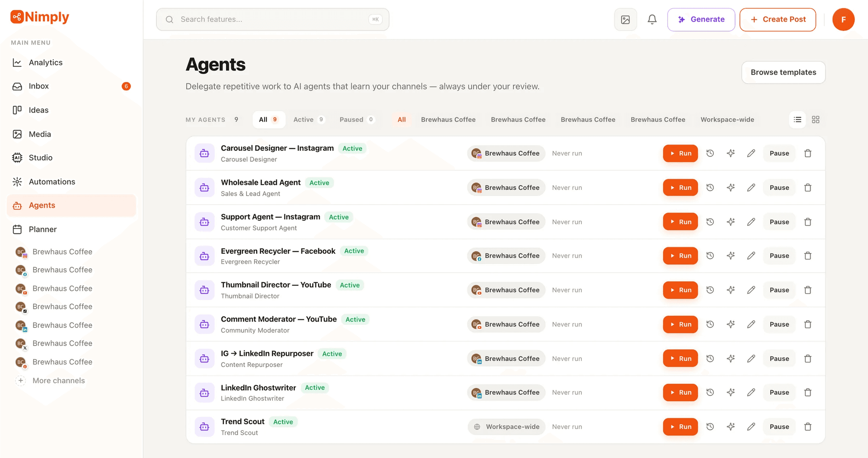Pause the Comment Moderator — YouTube agent
Viewport: 868px width, 458px height.
click(x=779, y=324)
